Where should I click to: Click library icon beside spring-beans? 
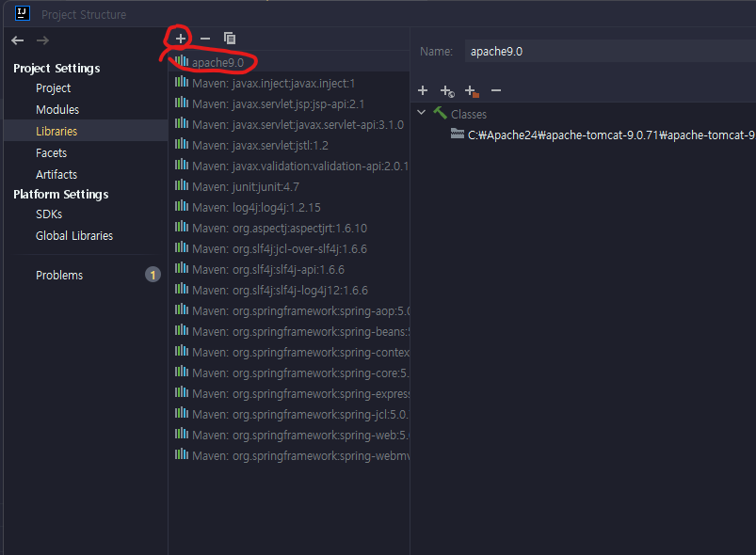coord(182,330)
